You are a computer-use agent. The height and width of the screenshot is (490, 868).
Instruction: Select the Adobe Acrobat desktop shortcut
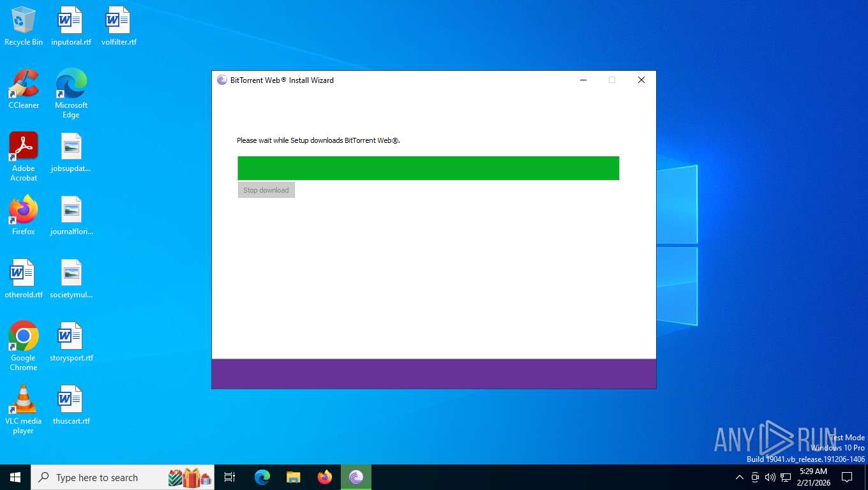click(x=24, y=157)
